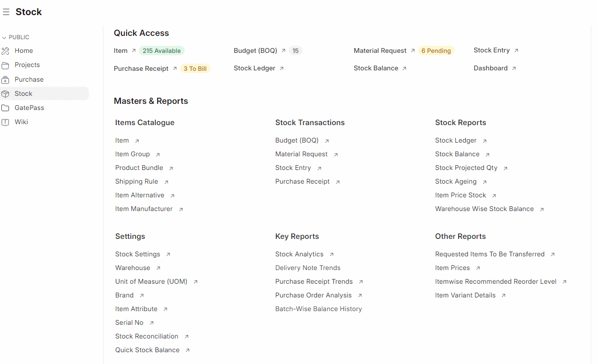Image resolution: width=597 pixels, height=364 pixels.
Task: Open Warehouse Wise Stock Balance report
Action: (x=484, y=209)
